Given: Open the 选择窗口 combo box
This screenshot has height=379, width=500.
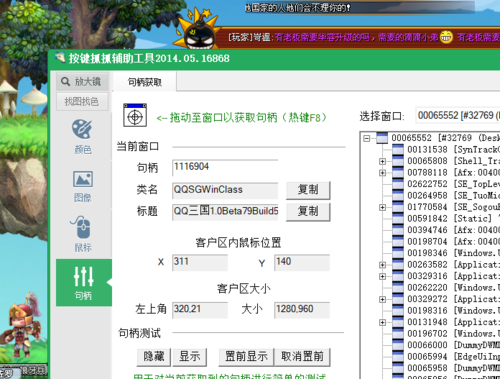Looking at the screenshot, I should click(x=457, y=116).
